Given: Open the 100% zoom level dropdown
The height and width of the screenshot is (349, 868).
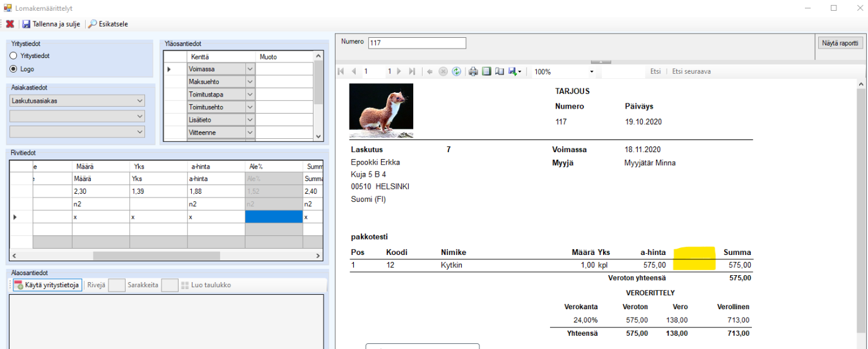Looking at the screenshot, I should (592, 72).
